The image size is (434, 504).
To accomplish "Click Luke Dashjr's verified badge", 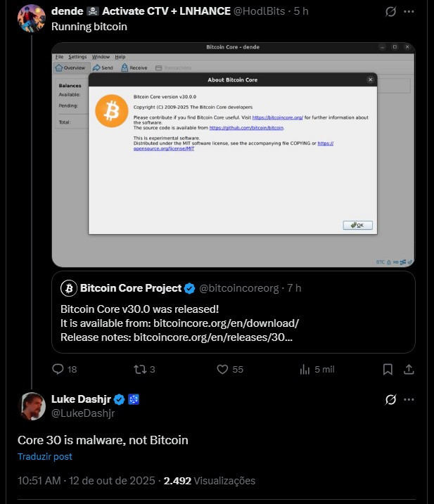I will click(120, 399).
